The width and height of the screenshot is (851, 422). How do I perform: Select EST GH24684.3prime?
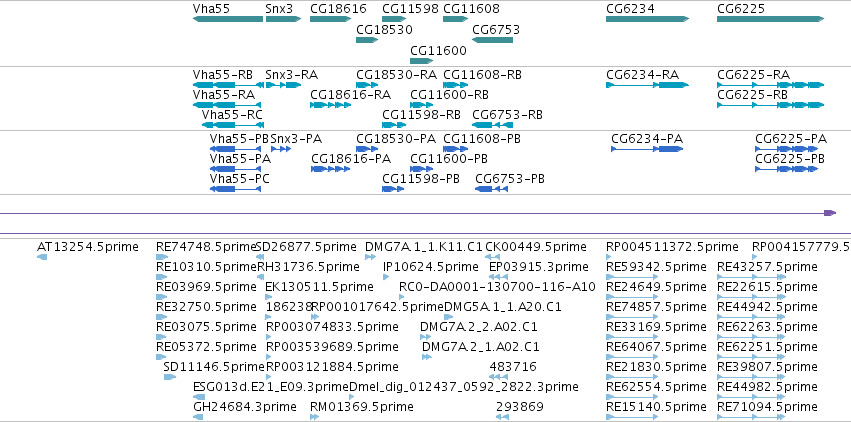[x=245, y=407]
